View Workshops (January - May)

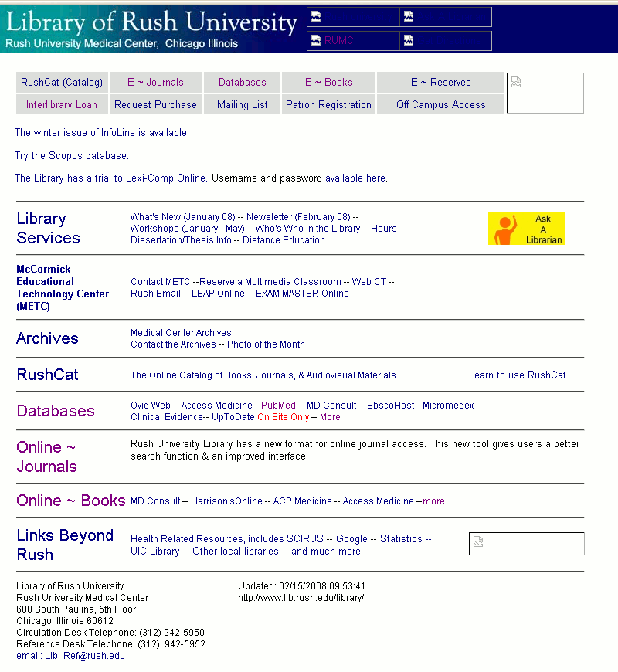point(187,229)
